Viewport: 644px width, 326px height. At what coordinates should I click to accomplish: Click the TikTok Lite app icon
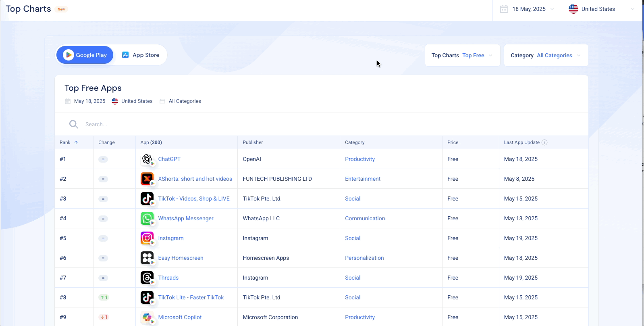tap(147, 297)
